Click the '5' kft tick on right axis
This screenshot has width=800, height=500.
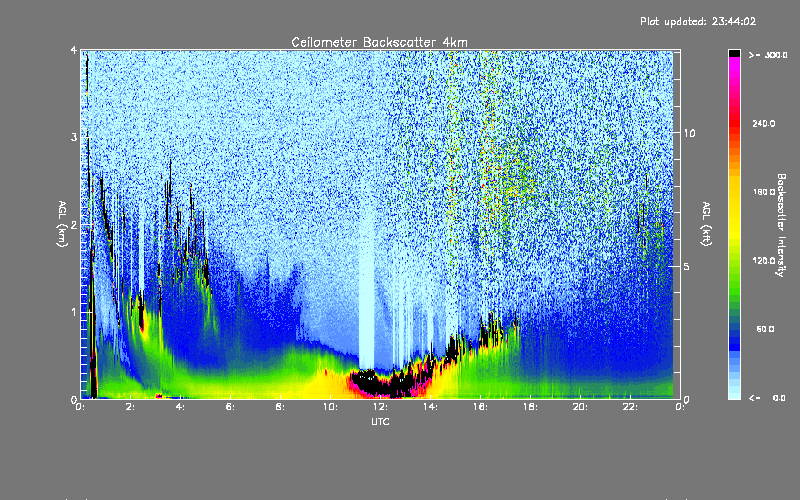[x=687, y=266]
